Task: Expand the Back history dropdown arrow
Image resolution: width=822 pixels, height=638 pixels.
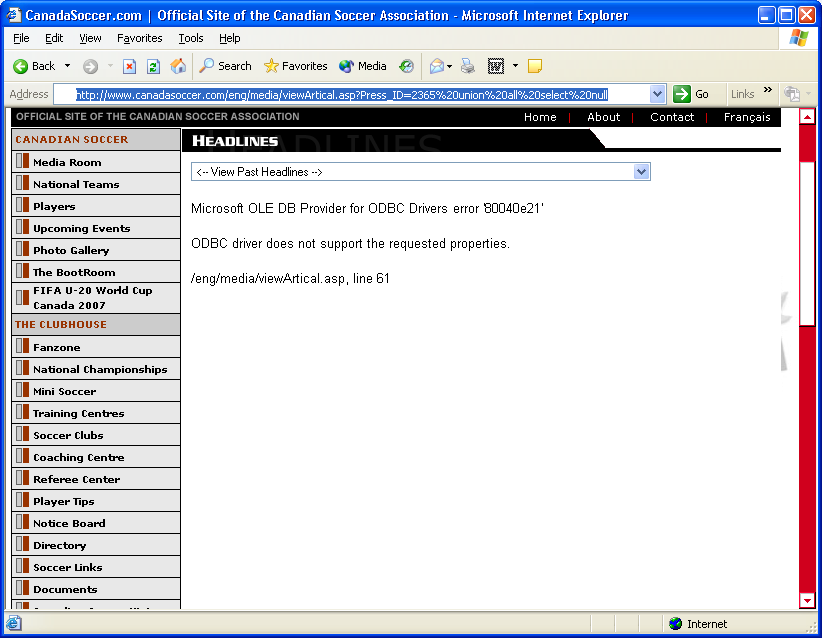Action: point(67,66)
